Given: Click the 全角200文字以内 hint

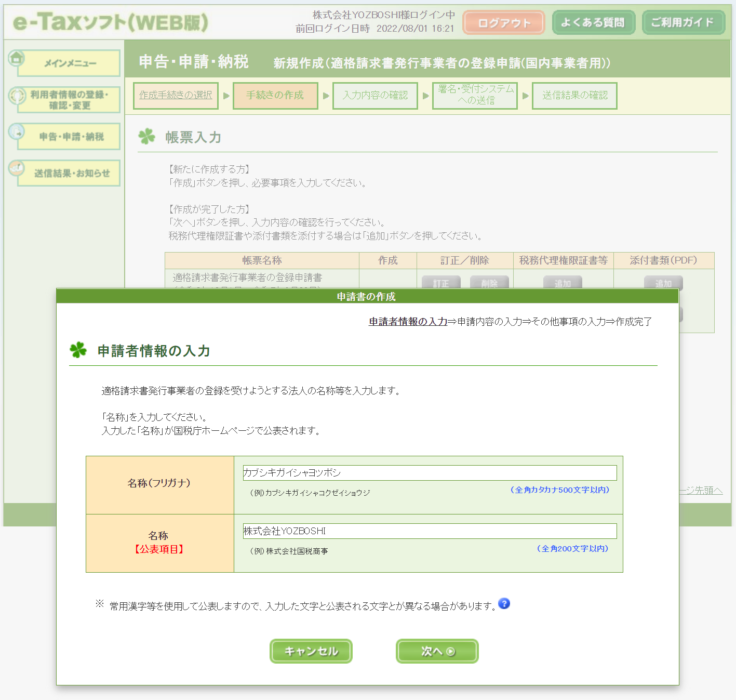Looking at the screenshot, I should (573, 549).
